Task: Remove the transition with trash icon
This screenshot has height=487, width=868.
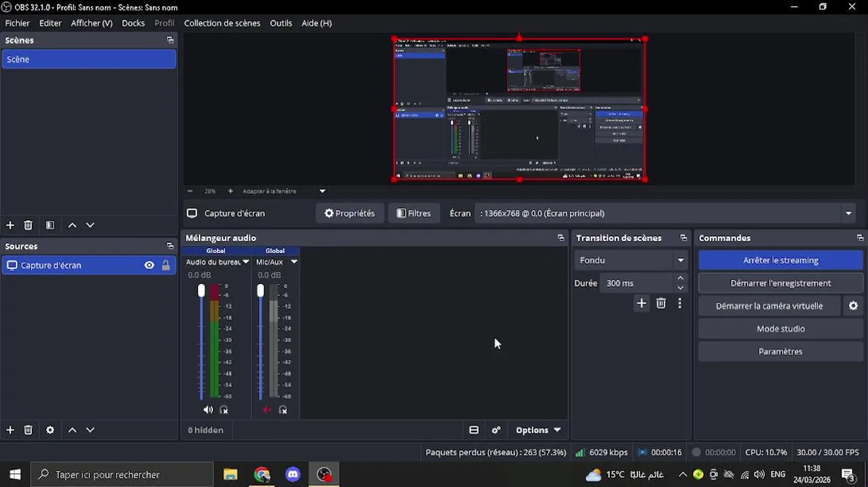Action: coord(661,304)
